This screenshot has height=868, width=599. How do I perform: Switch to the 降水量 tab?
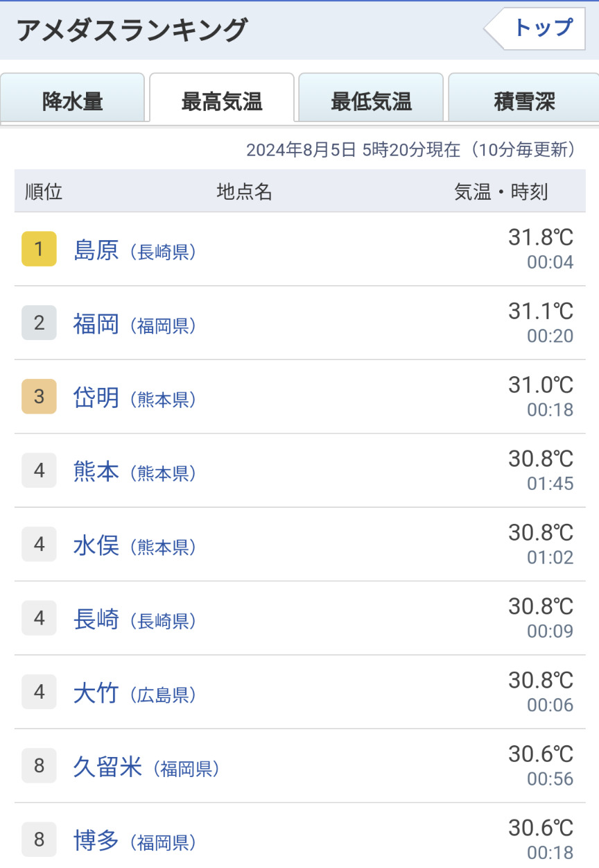(x=73, y=102)
